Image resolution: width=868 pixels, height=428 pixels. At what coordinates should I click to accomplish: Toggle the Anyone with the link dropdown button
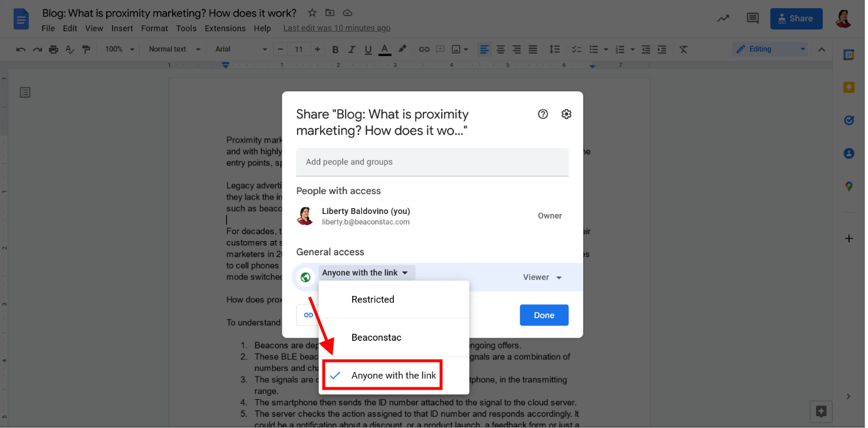[x=367, y=273]
